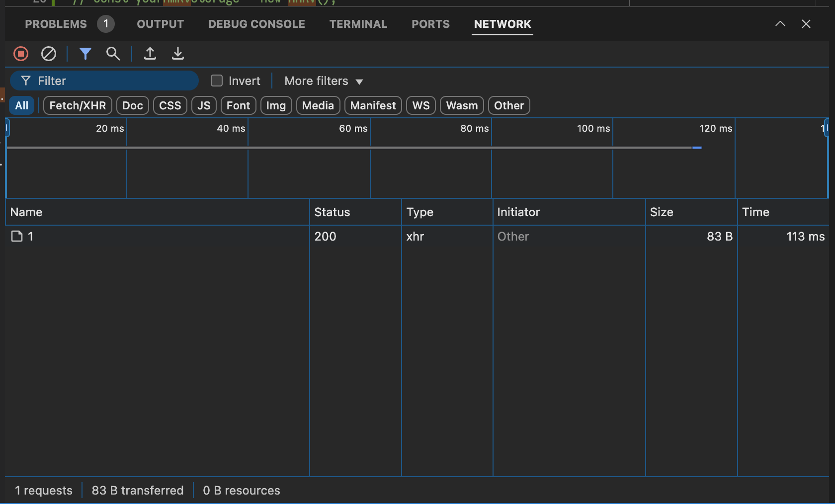Image resolution: width=835 pixels, height=504 pixels.
Task: Expand the More filters dropdown
Action: pyautogui.click(x=324, y=81)
